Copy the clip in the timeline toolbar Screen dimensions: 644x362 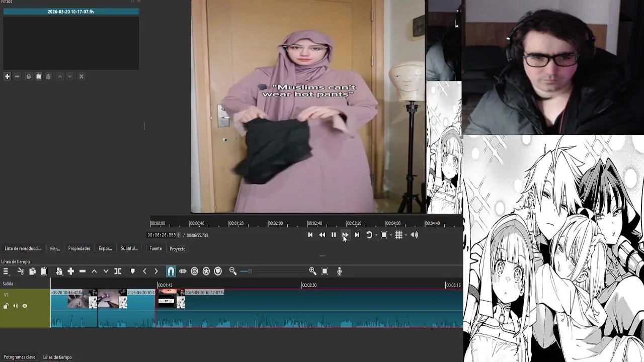tap(32, 271)
